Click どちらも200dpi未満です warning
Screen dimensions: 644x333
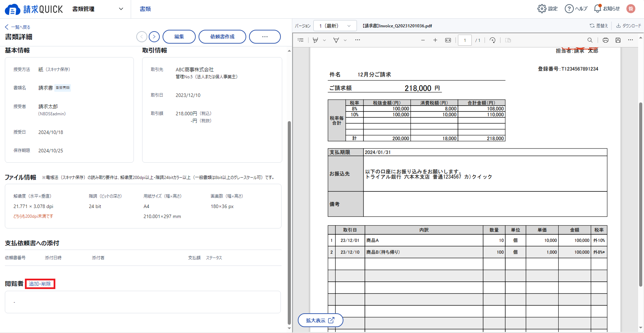coord(33,216)
